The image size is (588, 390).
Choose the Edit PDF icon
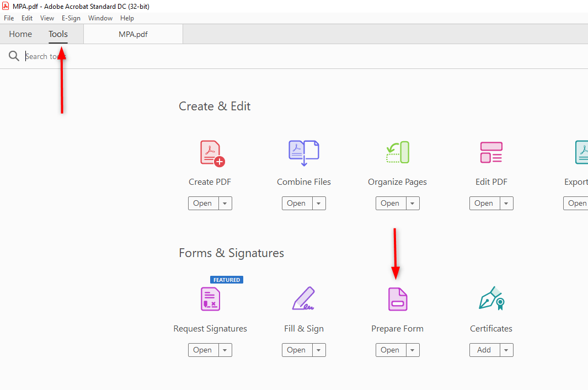(x=491, y=152)
